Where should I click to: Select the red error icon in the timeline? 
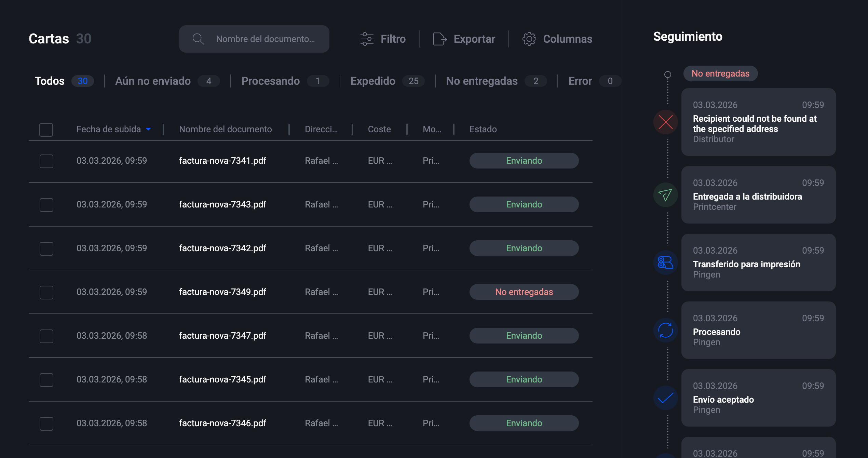(665, 122)
